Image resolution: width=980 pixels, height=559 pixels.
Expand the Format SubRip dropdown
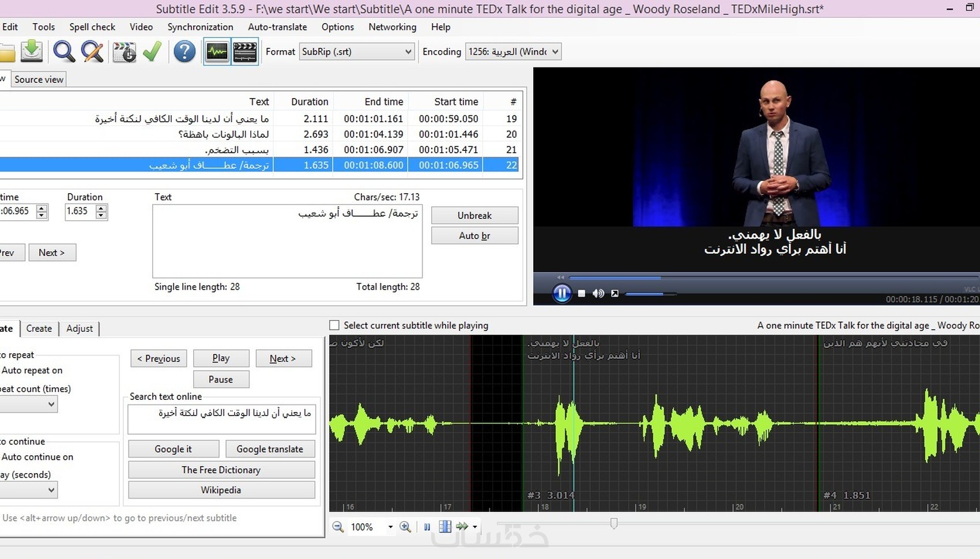[408, 52]
